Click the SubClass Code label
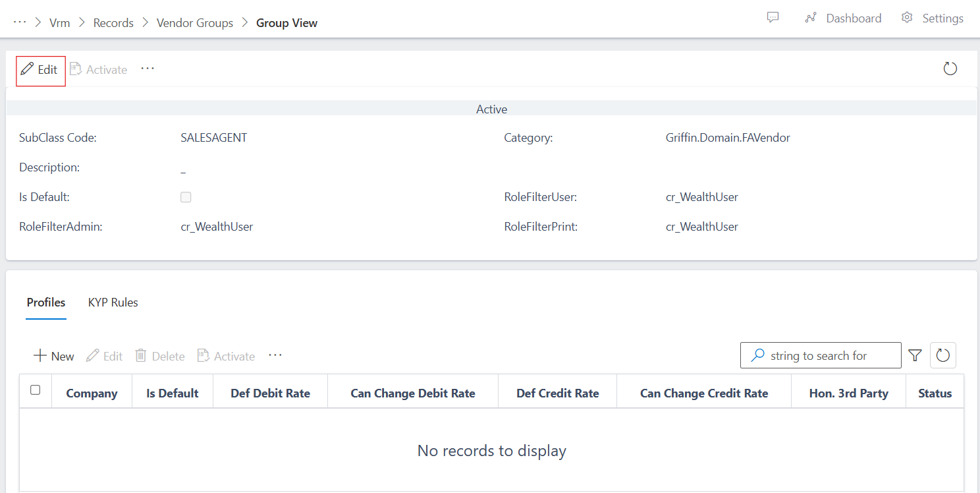The image size is (980, 493). point(58,138)
